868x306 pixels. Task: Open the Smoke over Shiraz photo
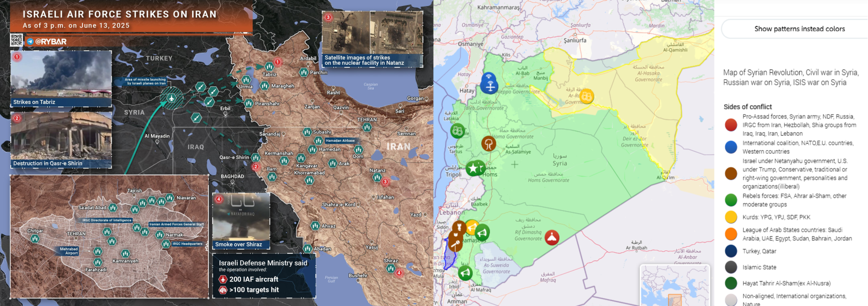coord(241,221)
